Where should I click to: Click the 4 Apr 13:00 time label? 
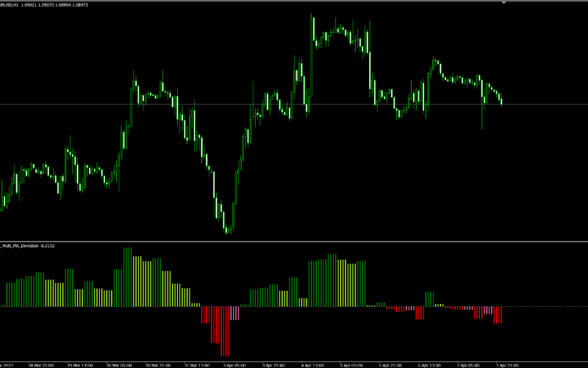click(x=312, y=364)
